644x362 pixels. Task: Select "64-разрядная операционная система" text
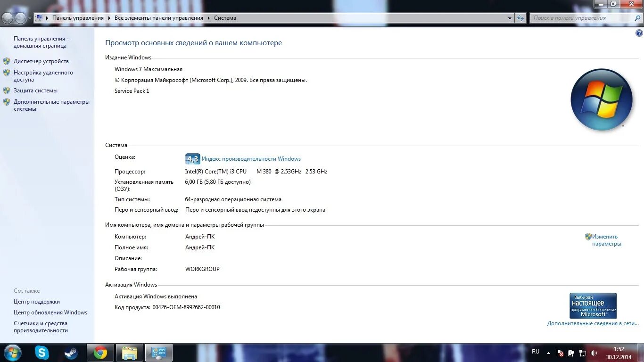pyautogui.click(x=233, y=199)
